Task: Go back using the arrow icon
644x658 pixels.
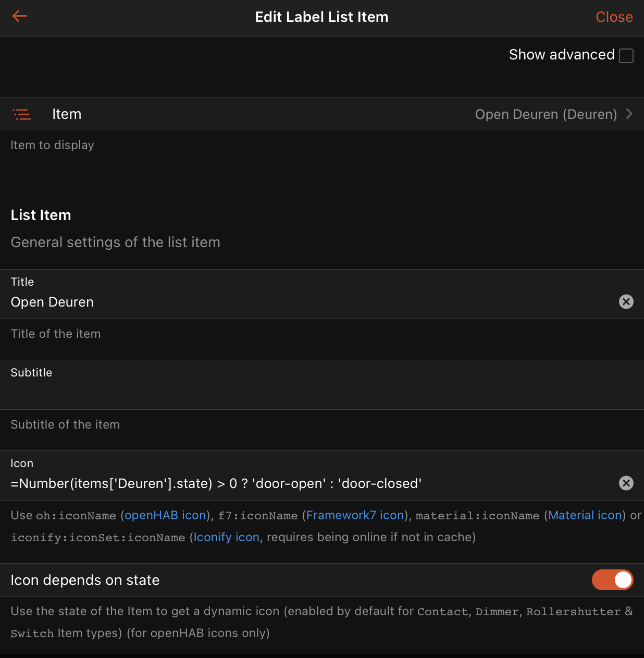Action: (20, 17)
